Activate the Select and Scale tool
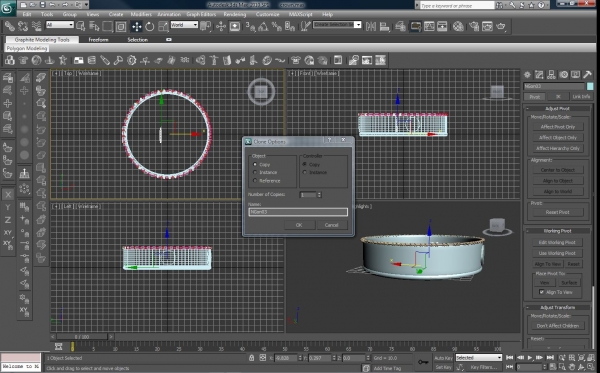This screenshot has height=373, width=600. click(x=163, y=26)
